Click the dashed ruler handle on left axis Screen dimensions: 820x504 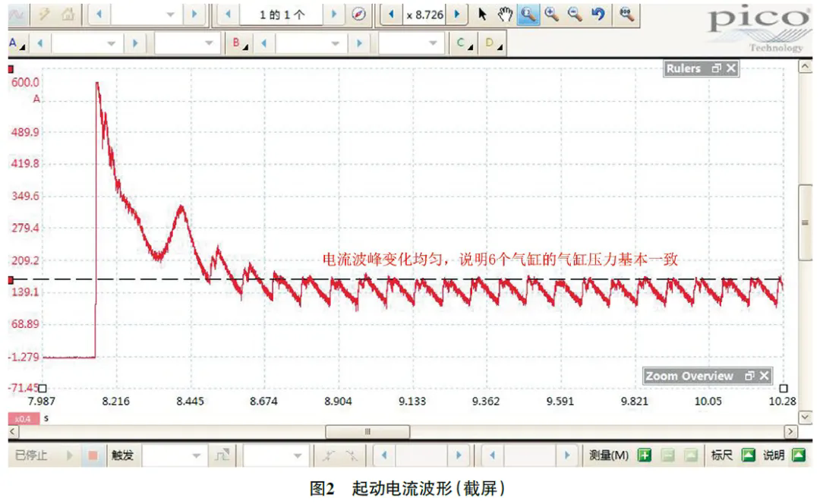point(11,280)
